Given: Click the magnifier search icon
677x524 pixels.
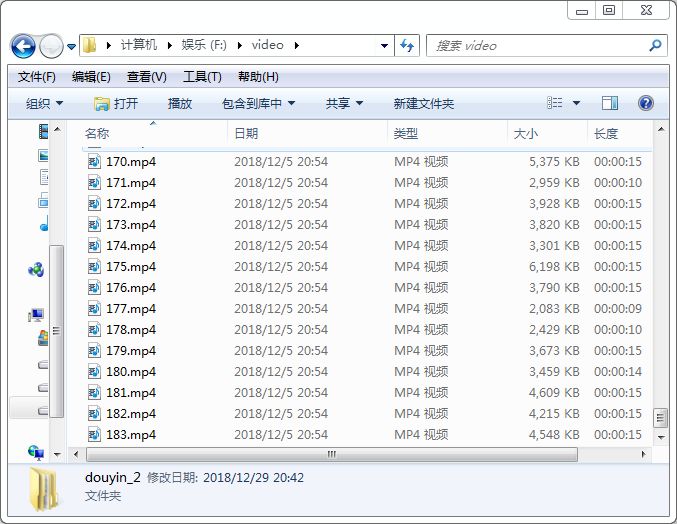Looking at the screenshot, I should (656, 45).
